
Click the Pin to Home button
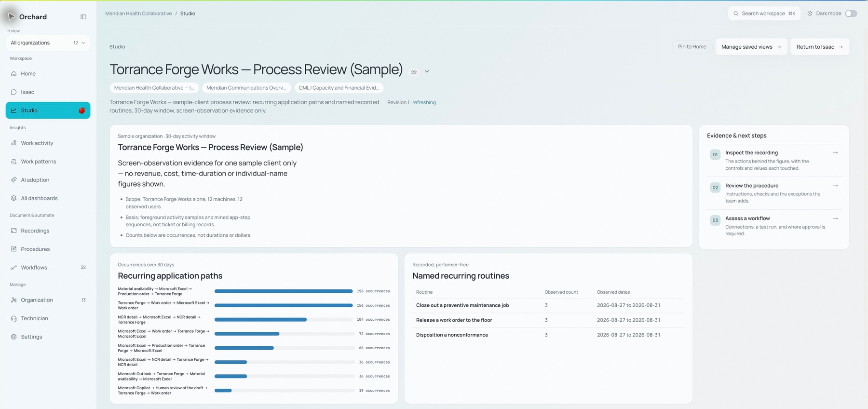coord(692,47)
